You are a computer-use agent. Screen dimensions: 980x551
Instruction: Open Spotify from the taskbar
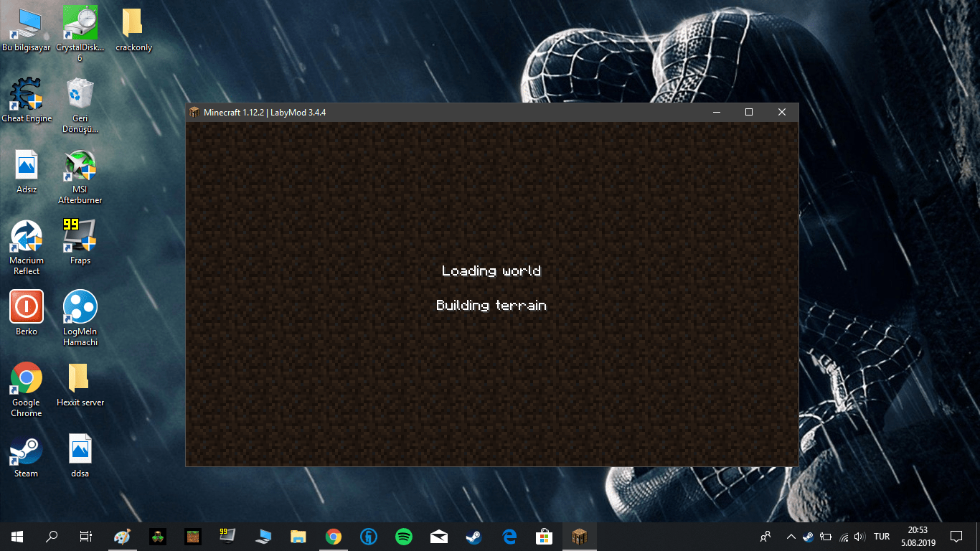click(x=404, y=536)
